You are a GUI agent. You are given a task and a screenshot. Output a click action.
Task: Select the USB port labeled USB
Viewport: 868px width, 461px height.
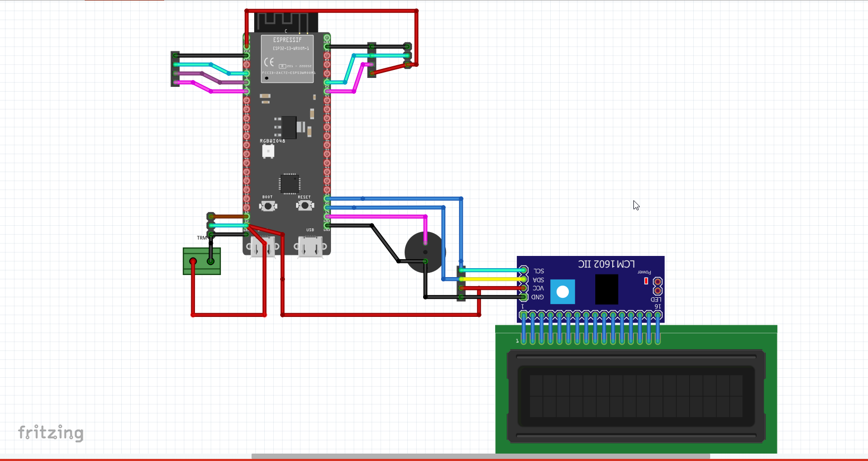310,246
